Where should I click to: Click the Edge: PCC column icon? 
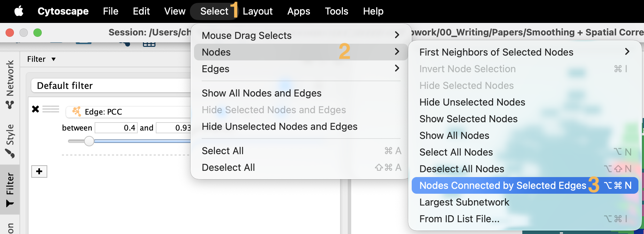click(x=77, y=111)
